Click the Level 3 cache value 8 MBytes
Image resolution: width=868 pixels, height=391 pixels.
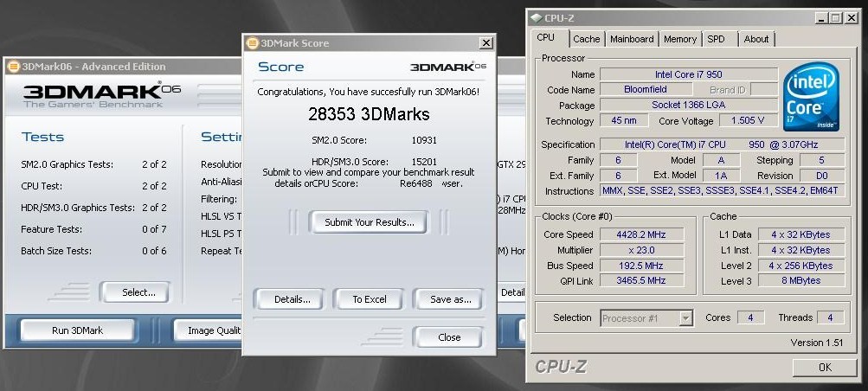pyautogui.click(x=801, y=280)
